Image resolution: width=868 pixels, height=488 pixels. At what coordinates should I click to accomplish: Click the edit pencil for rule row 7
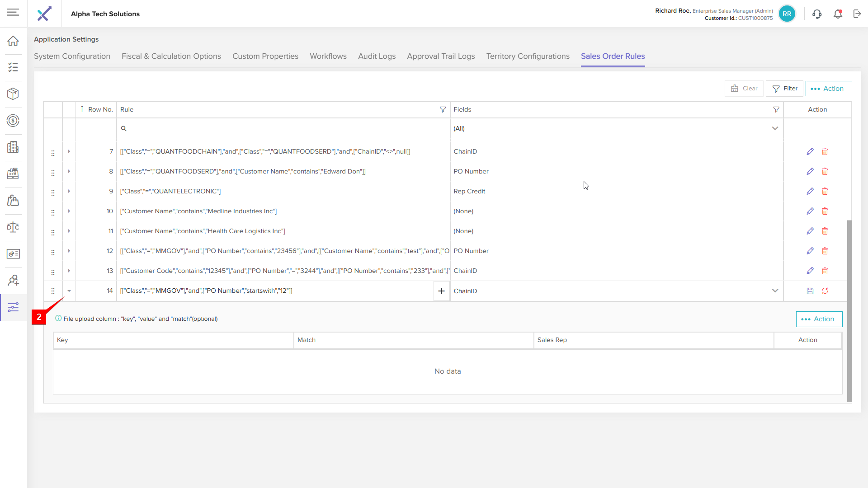point(810,152)
